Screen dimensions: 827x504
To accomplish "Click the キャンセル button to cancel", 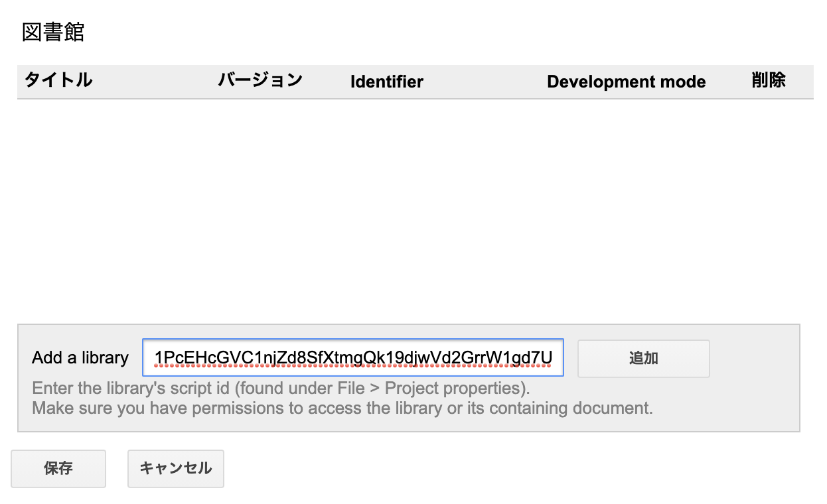I will tap(175, 468).
